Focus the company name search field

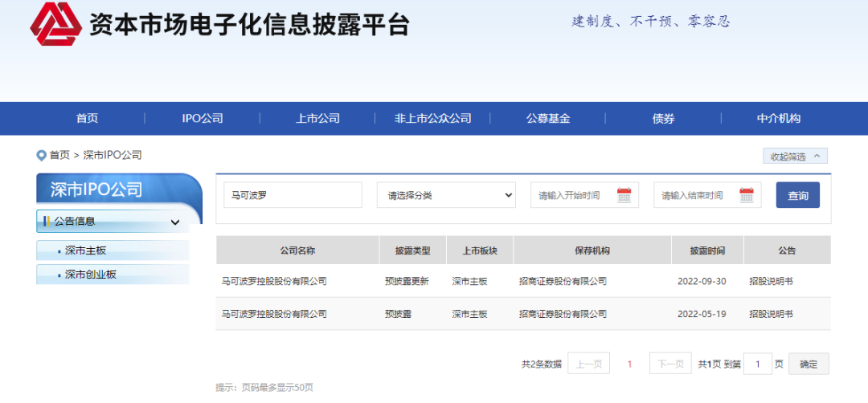click(x=293, y=195)
